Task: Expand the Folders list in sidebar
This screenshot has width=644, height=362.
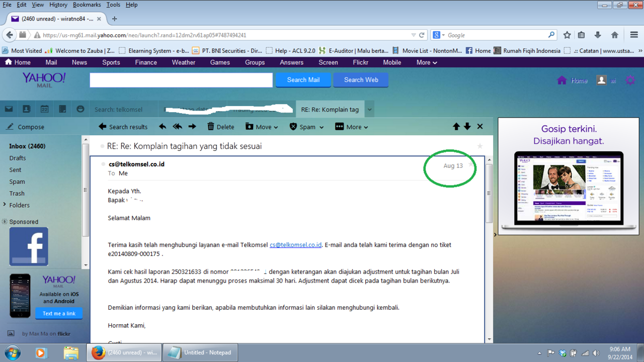Action: click(x=5, y=205)
